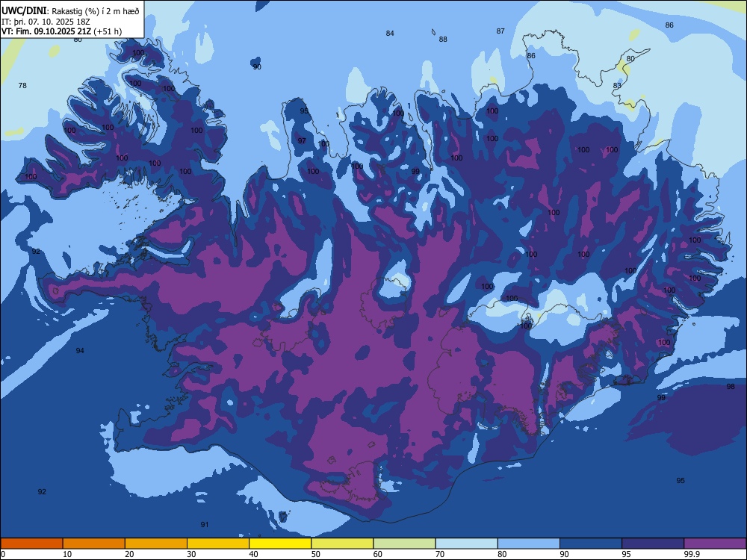Click the map value 97 on the peninsula
Image resolution: width=747 pixels, height=560 pixels.
pyautogui.click(x=302, y=141)
